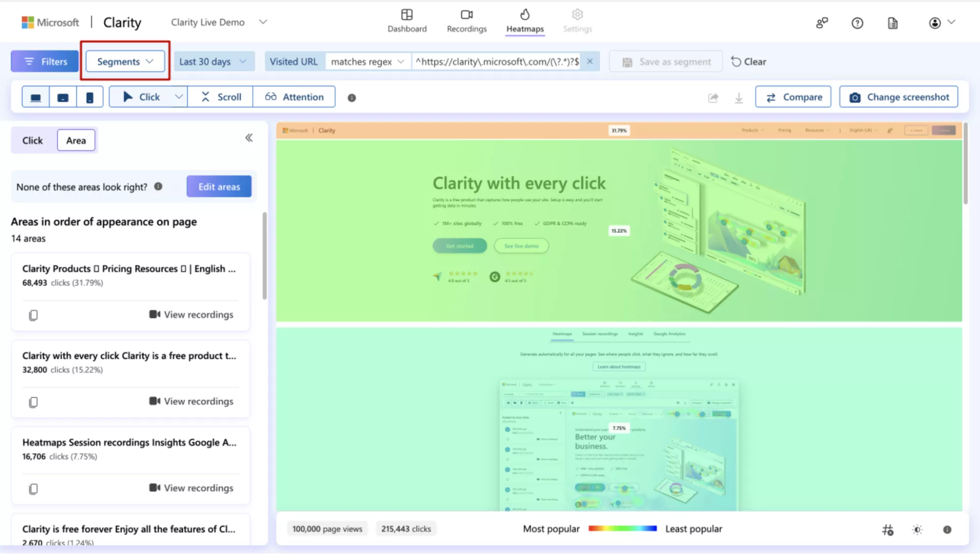The width and height of the screenshot is (980, 554).
Task: Select the desktop device view icon
Action: coord(36,97)
